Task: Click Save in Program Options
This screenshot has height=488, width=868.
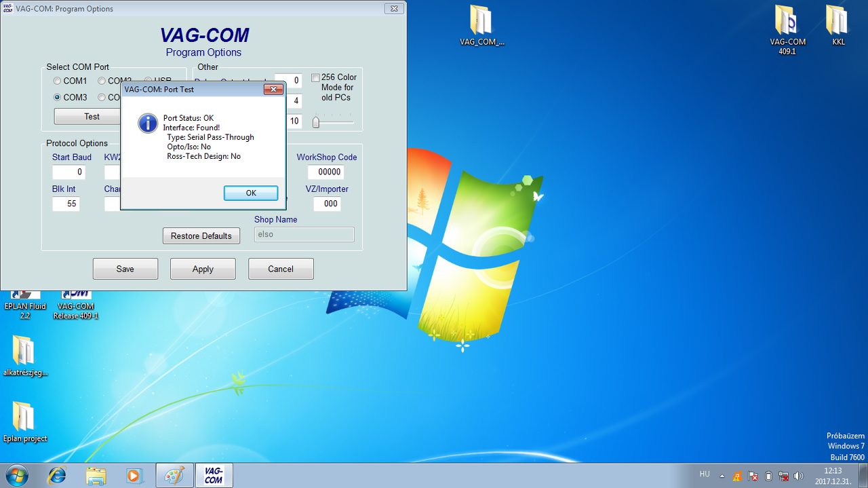Action: (x=125, y=269)
